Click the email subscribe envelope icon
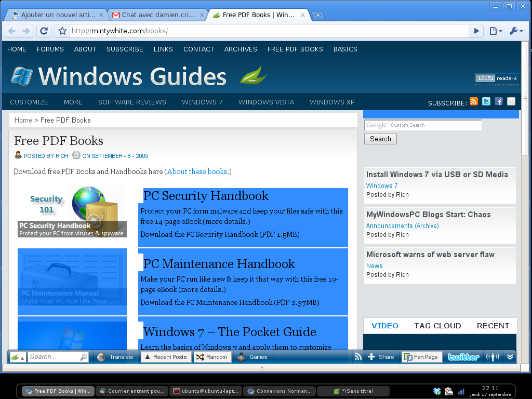 (x=511, y=101)
